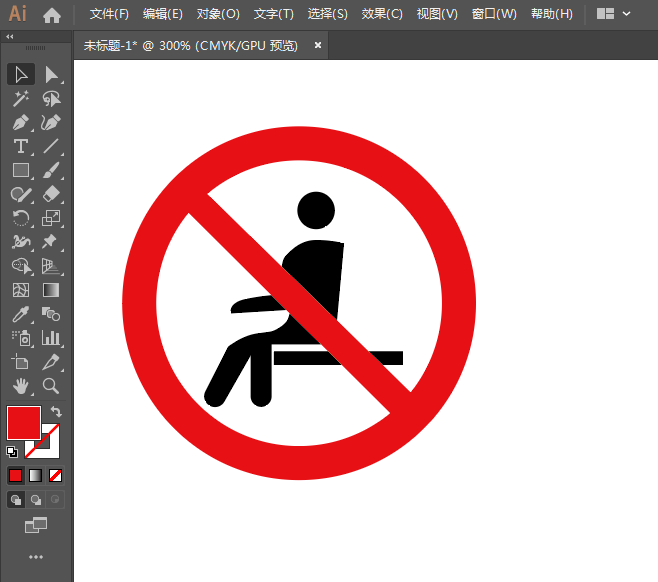Swap fill and stroke colors
Viewport: 658px width, 582px height.
coord(57,412)
